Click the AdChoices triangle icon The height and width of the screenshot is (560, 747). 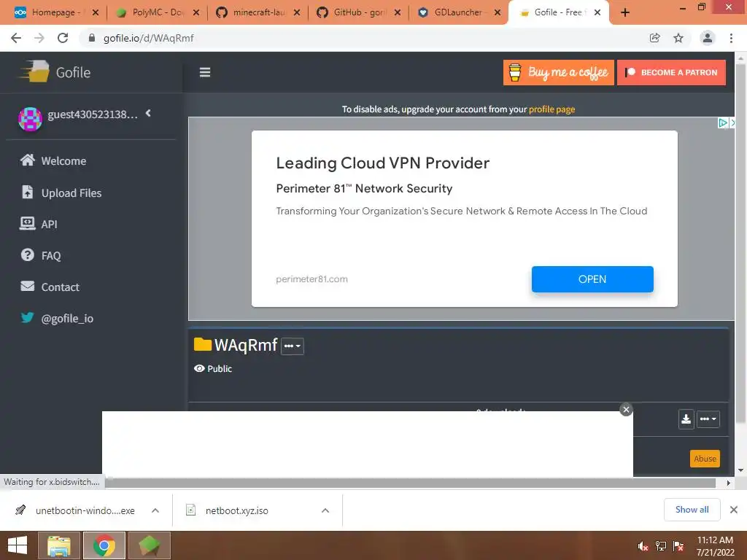point(723,122)
